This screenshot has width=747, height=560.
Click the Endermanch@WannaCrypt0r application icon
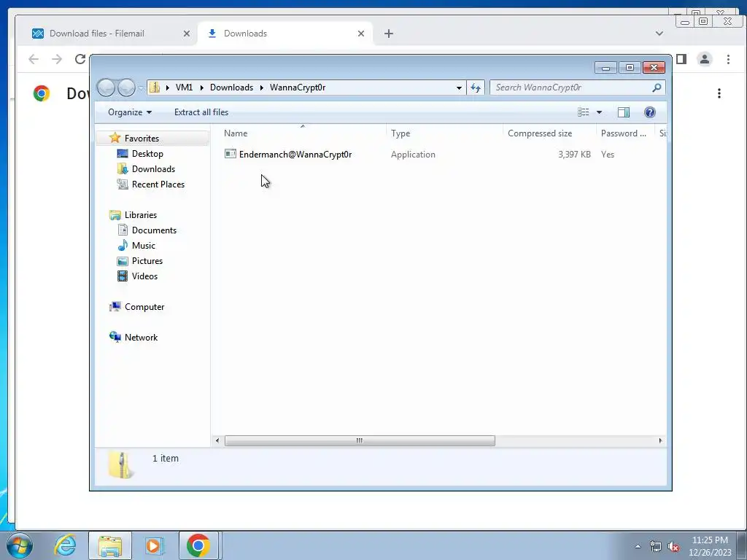pos(230,154)
